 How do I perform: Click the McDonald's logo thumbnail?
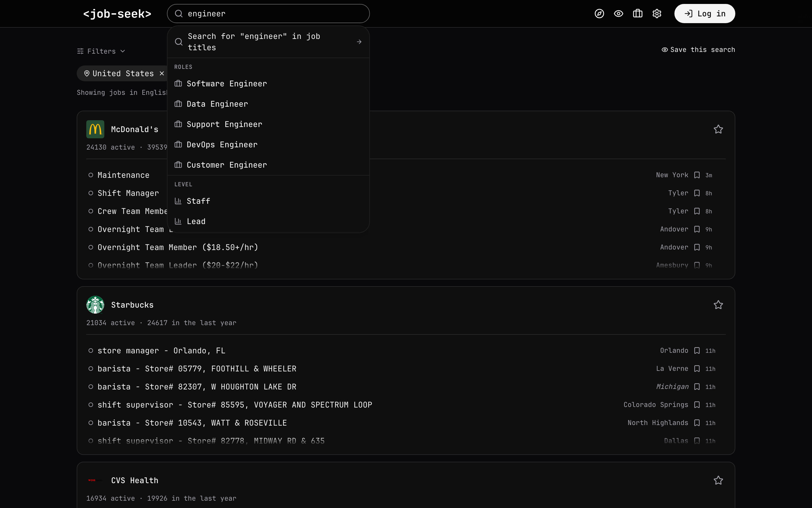pyautogui.click(x=95, y=129)
